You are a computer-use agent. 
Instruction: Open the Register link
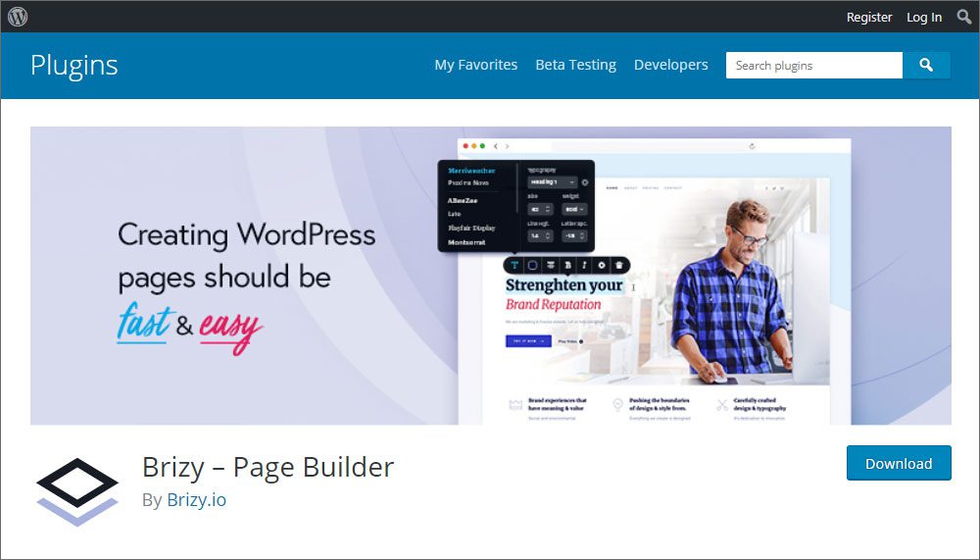point(868,17)
